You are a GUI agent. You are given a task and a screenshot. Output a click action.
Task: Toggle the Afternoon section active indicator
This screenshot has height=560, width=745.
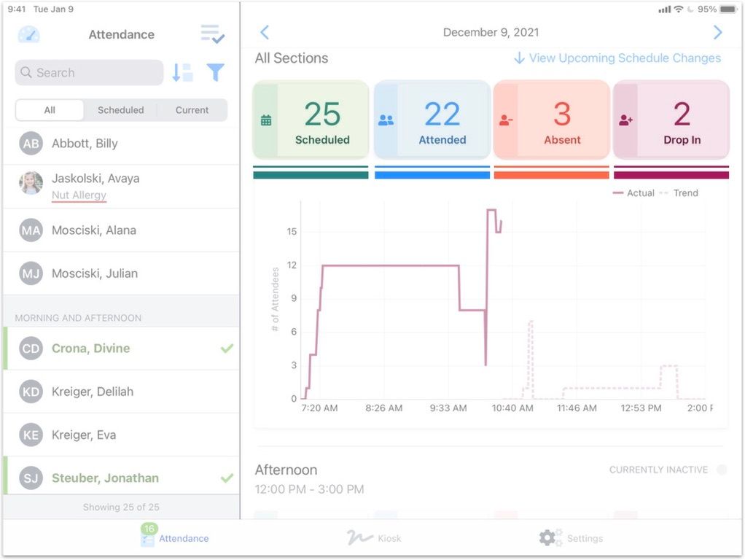[x=722, y=470]
